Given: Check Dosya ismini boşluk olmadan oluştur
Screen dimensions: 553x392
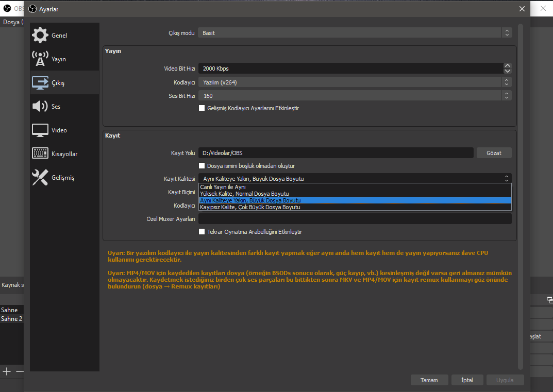Looking at the screenshot, I should 202,166.
